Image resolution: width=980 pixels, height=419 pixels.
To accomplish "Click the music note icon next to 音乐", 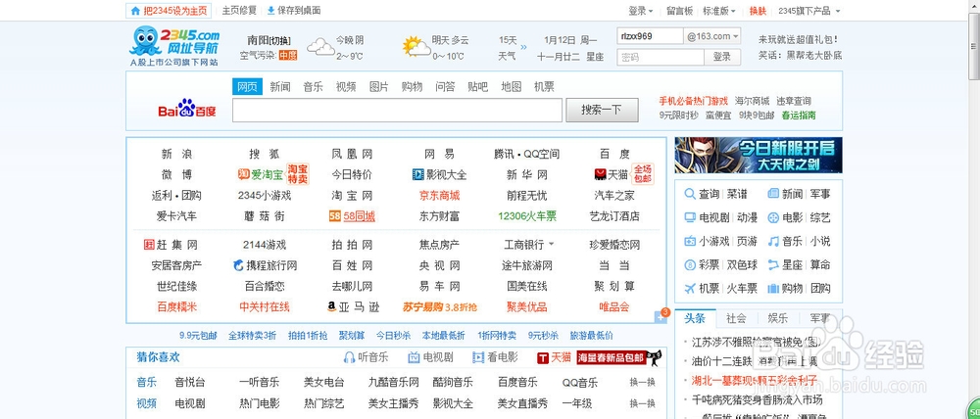I will (773, 241).
